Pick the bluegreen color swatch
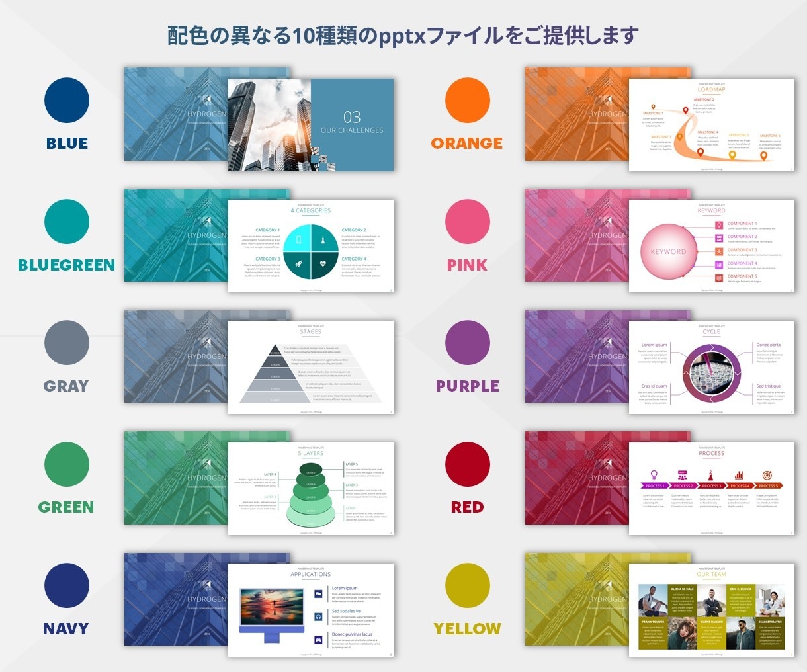The width and height of the screenshot is (807, 672). [x=67, y=222]
